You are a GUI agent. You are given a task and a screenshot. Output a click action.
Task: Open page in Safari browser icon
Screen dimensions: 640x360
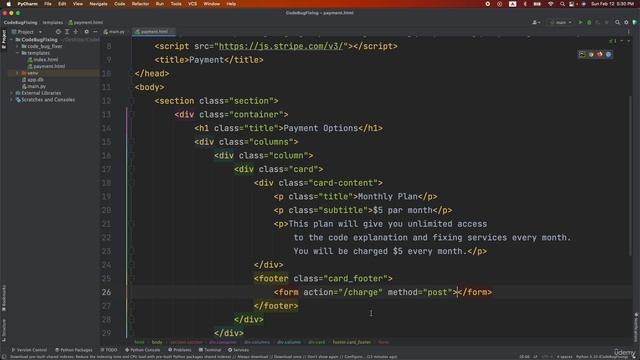click(x=609, y=54)
